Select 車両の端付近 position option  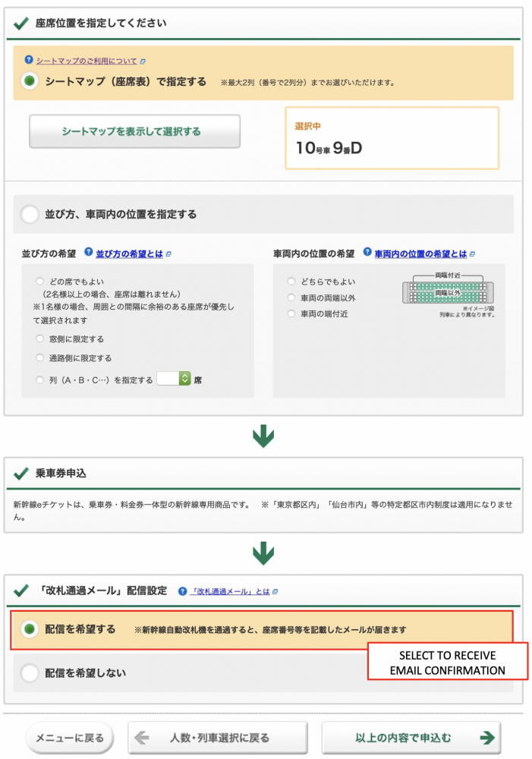point(291,314)
